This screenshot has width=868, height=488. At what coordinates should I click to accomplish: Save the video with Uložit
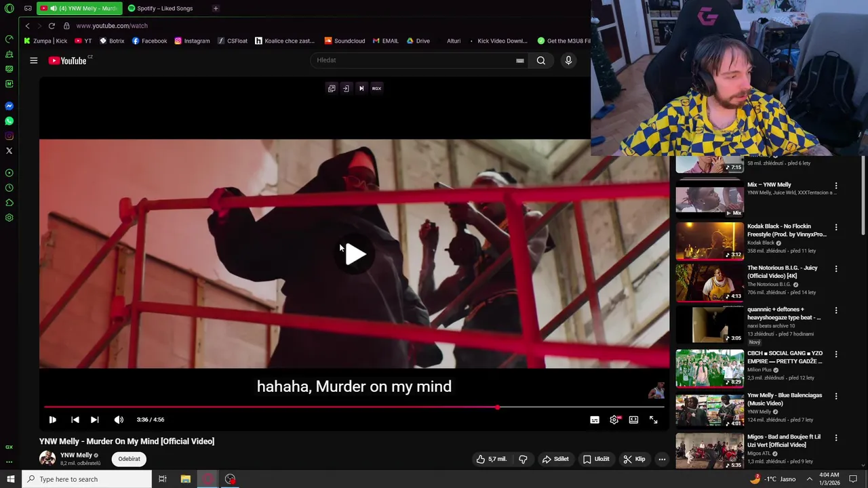coord(596,459)
